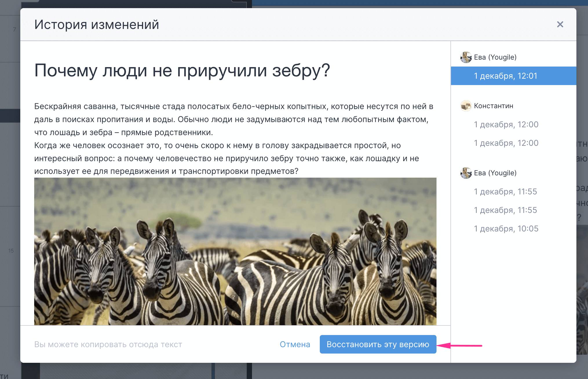Image resolution: width=588 pixels, height=379 pixels.
Task: Click Константин's avatar in the version list
Action: (466, 106)
